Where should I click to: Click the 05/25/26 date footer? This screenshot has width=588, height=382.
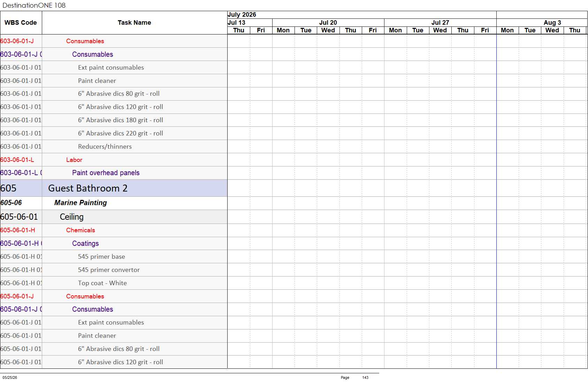[x=10, y=377]
